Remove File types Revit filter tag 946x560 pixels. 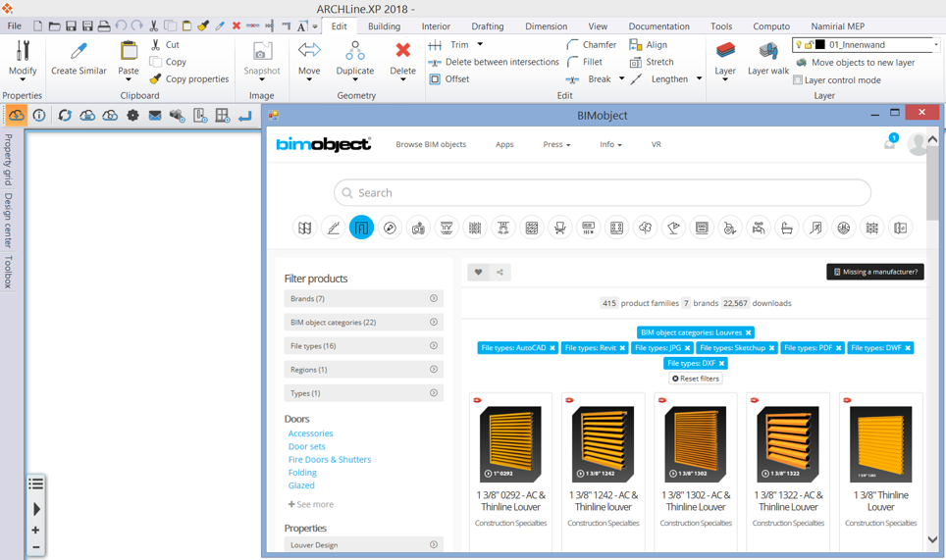coord(622,348)
